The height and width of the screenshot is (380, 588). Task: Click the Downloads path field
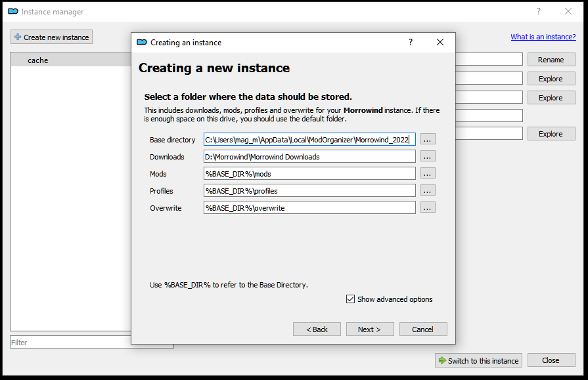coord(309,156)
